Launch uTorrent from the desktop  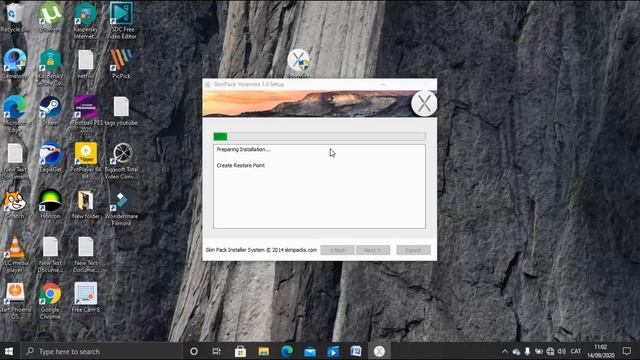[50, 17]
